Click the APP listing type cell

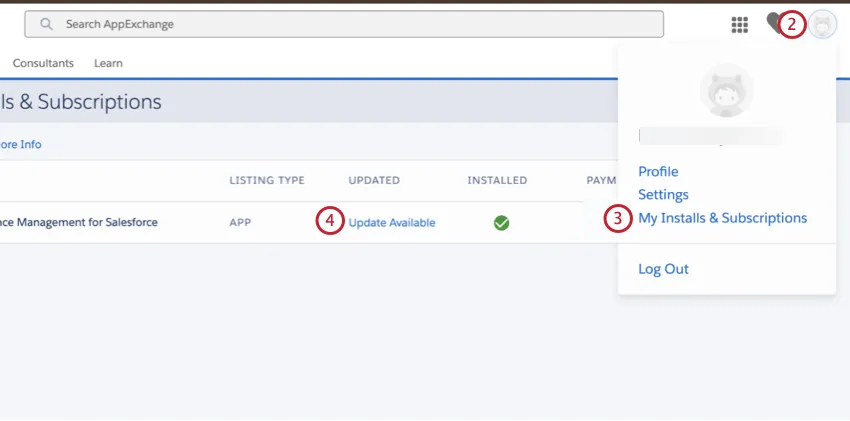click(240, 223)
